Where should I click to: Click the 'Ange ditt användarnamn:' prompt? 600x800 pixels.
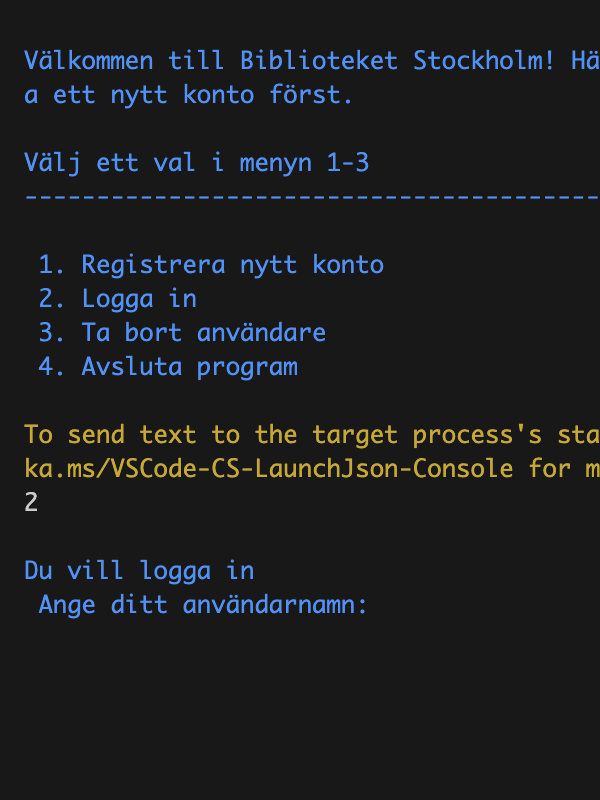[203, 605]
